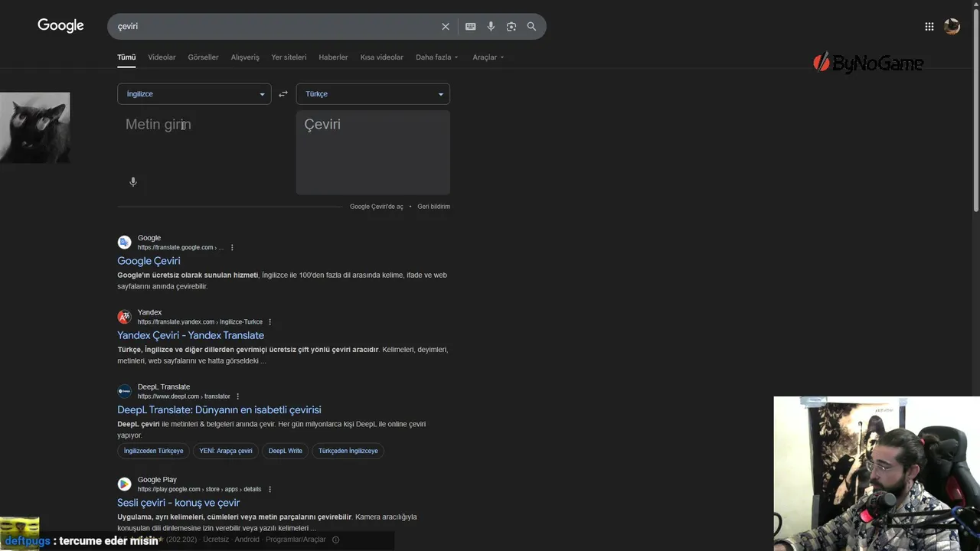
Task: Open the Google Çeviri result link
Action: pyautogui.click(x=149, y=261)
